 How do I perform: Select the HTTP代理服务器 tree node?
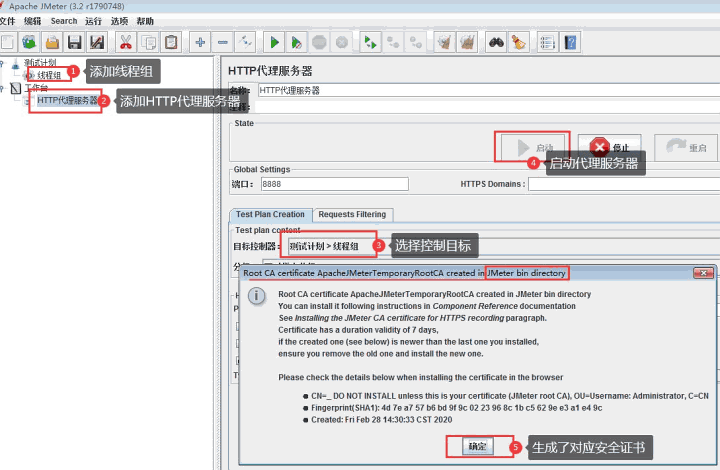[68, 100]
